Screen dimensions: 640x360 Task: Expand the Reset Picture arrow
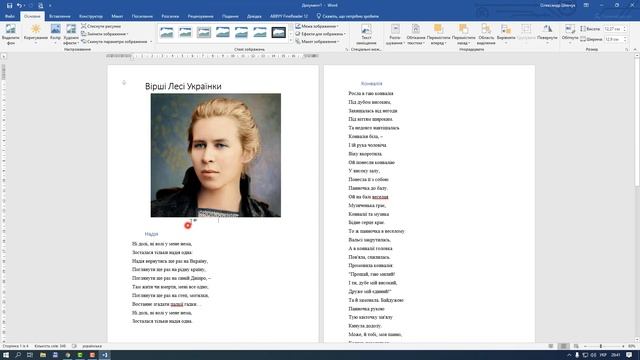point(151,42)
